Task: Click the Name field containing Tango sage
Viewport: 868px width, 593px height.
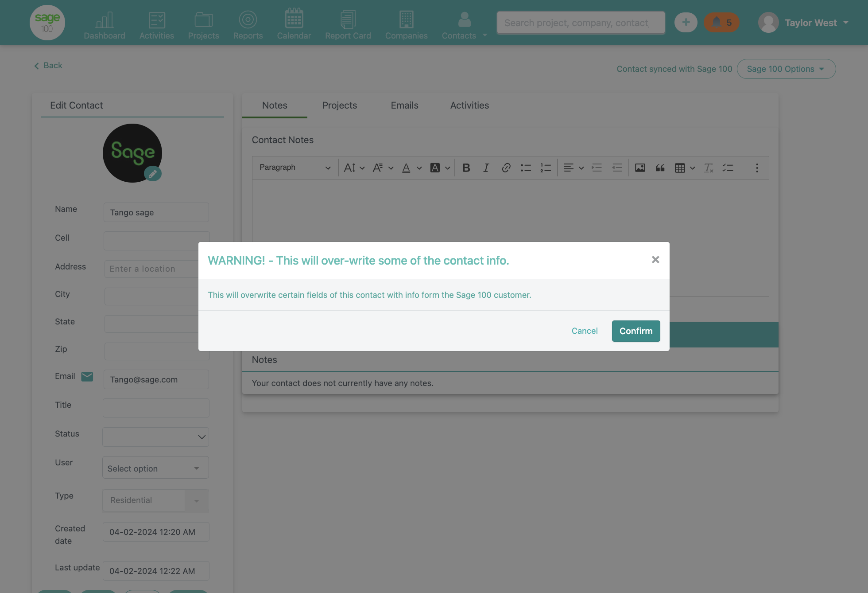Action: pos(156,212)
